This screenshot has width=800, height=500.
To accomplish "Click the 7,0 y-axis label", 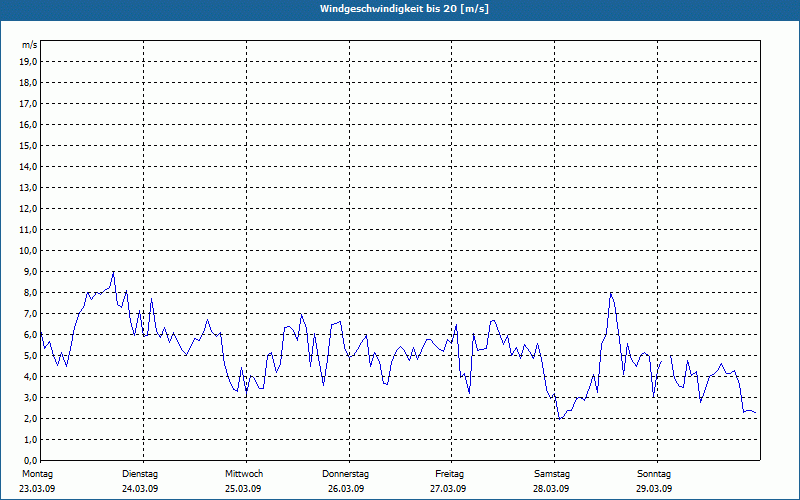I will tap(30, 313).
